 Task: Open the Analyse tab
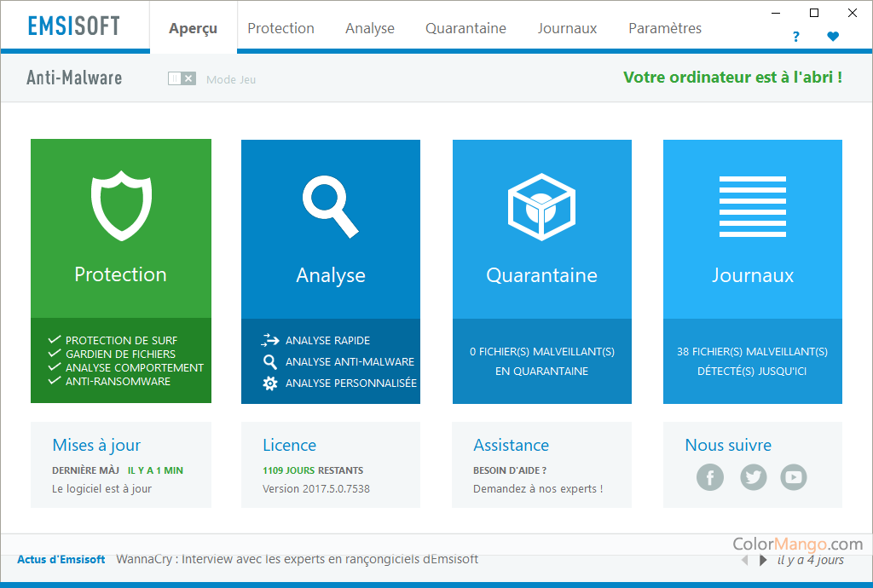(370, 28)
